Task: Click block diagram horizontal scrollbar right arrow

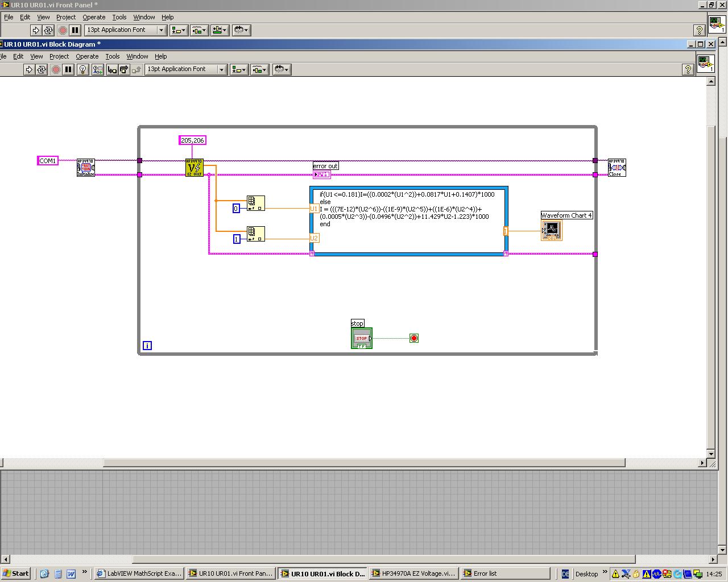Action: [x=702, y=463]
